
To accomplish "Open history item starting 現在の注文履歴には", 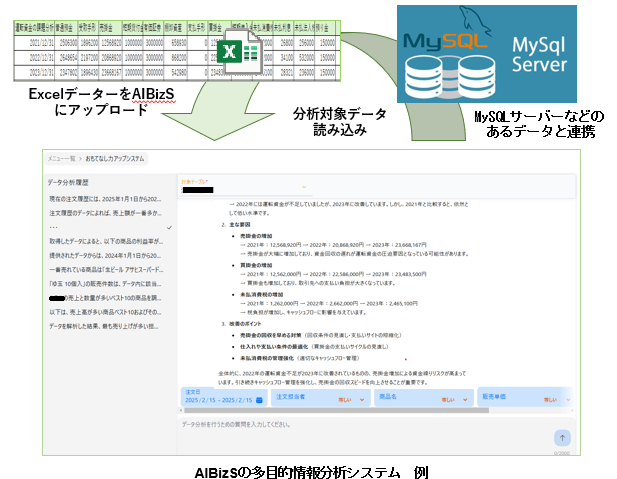I will point(105,199).
